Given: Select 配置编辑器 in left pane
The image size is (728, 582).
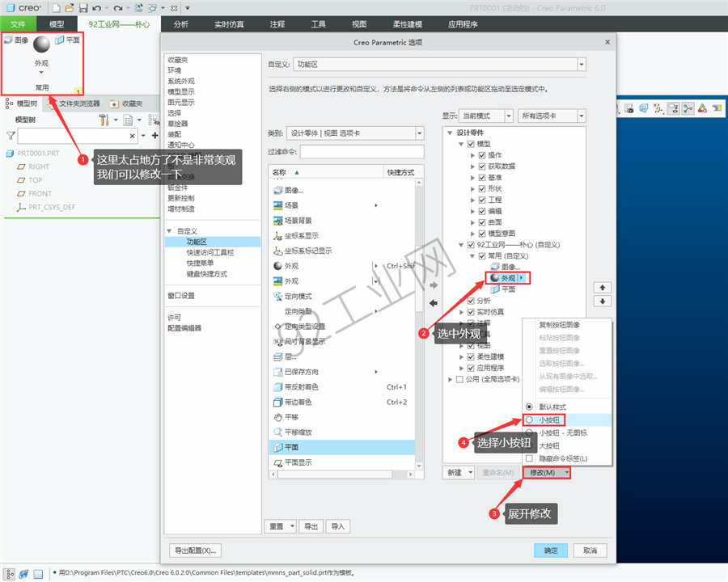Looking at the screenshot, I should tap(184, 328).
